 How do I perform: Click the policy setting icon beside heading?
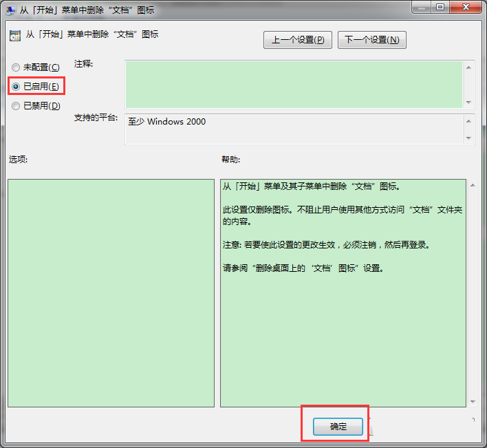pos(15,36)
